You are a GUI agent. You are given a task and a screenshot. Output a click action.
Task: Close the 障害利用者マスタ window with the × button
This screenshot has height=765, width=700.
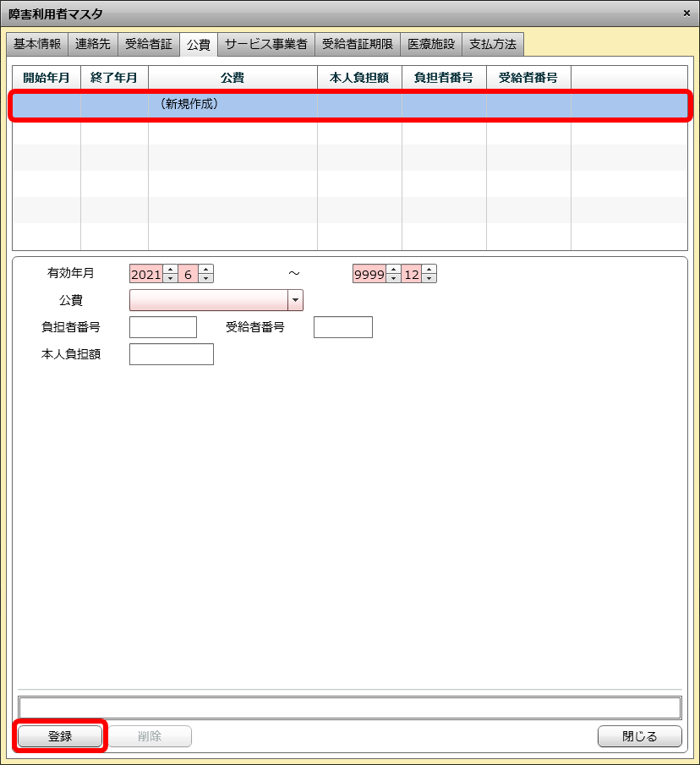point(686,13)
